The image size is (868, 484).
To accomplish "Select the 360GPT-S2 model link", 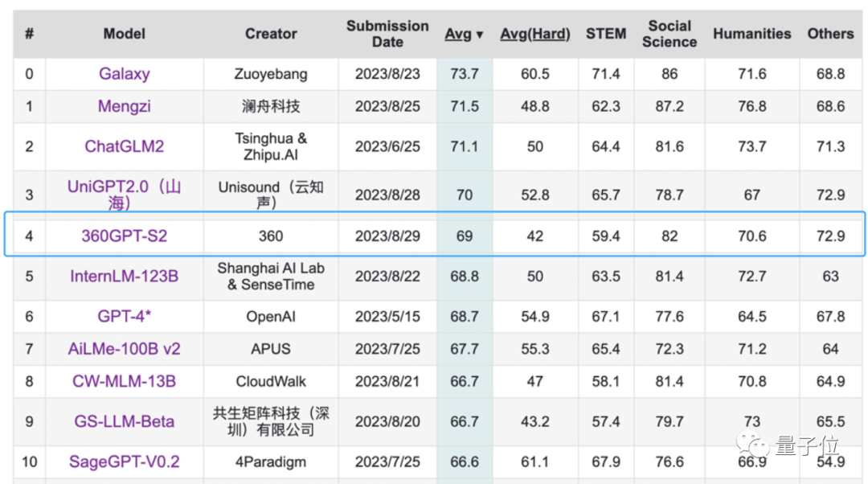I will point(124,236).
